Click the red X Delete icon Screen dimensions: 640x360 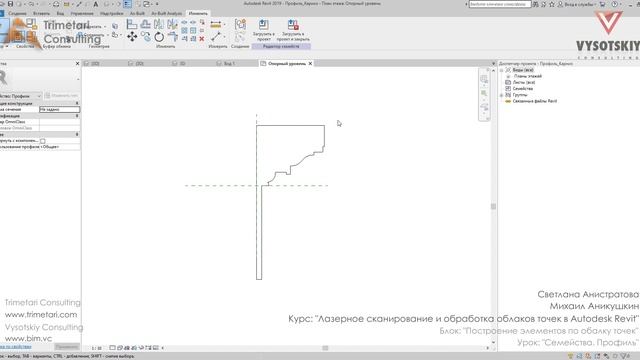click(x=202, y=38)
